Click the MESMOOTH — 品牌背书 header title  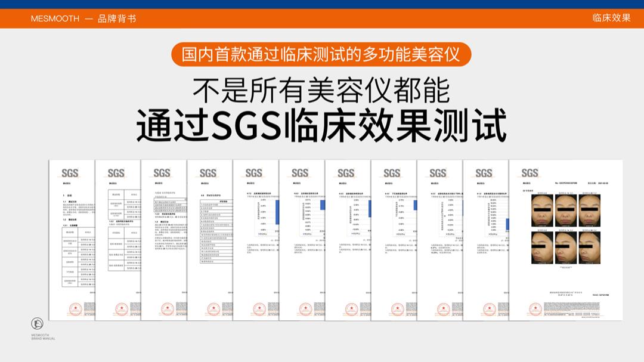tap(83, 18)
